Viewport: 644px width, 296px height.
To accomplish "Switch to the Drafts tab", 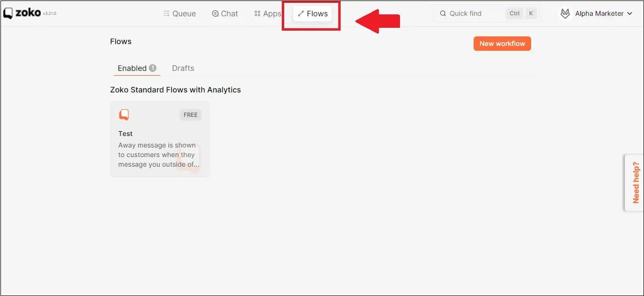I will pyautogui.click(x=183, y=68).
